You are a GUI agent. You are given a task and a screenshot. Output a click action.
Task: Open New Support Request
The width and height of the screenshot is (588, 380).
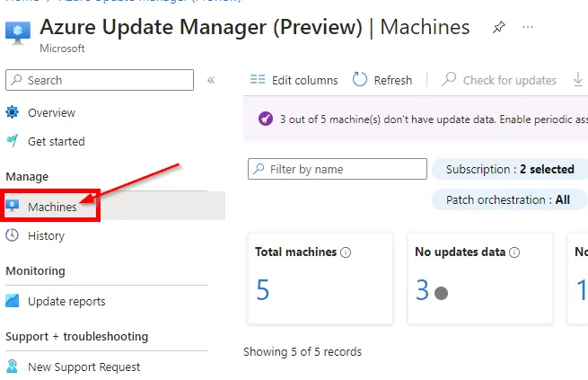tap(83, 367)
